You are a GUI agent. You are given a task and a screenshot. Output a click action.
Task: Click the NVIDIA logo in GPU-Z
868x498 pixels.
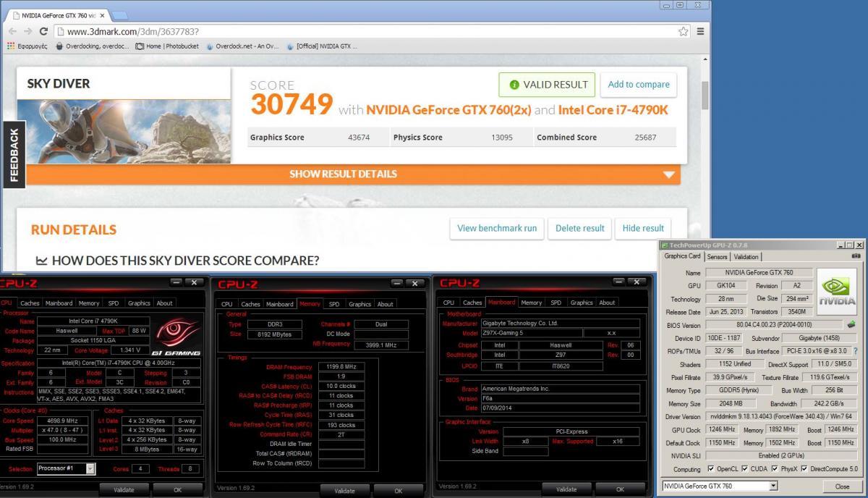pos(837,292)
